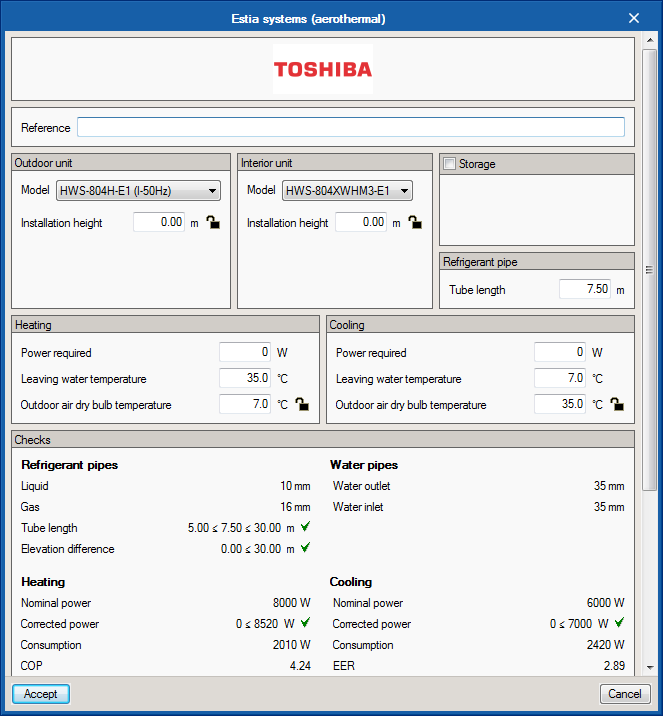Click the Reference text field
This screenshot has height=716, width=663.
coord(350,127)
